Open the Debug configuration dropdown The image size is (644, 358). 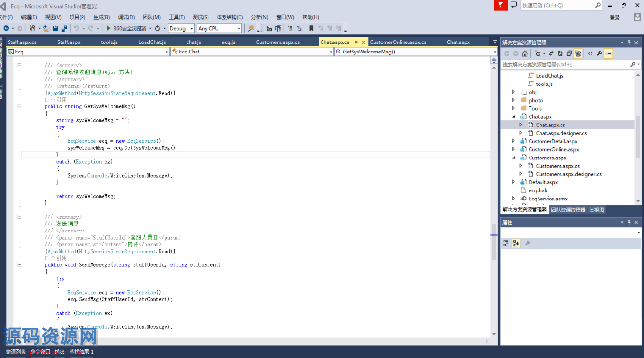tap(181, 29)
